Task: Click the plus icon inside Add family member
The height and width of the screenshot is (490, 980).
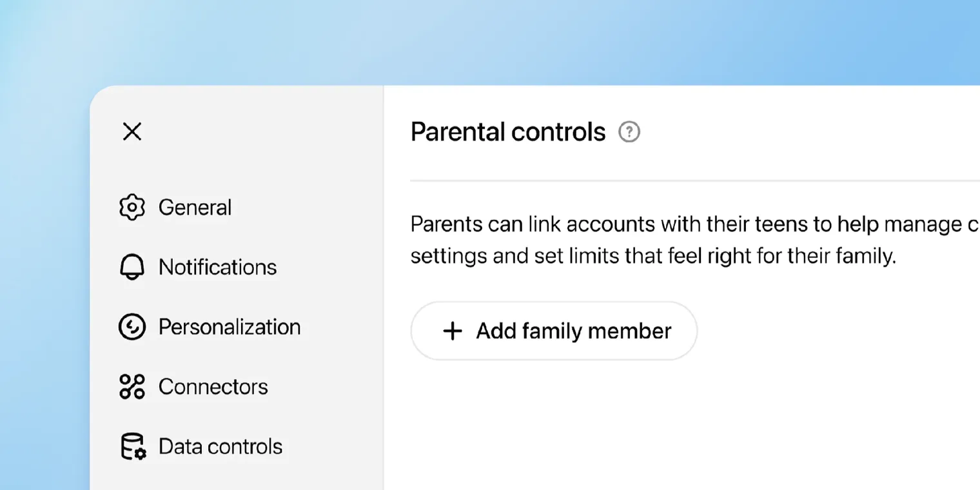Action: pyautogui.click(x=452, y=331)
